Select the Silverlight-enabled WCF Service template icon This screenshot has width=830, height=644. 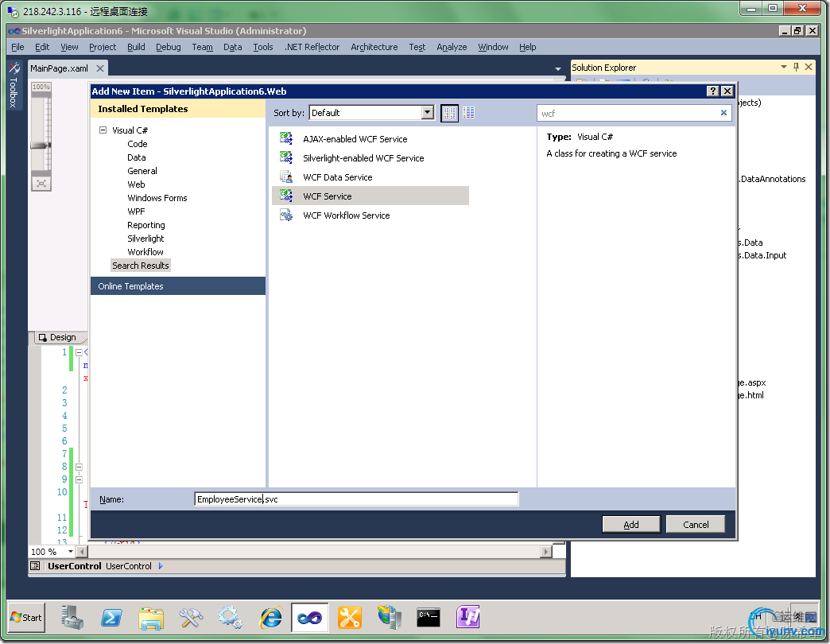click(286, 157)
